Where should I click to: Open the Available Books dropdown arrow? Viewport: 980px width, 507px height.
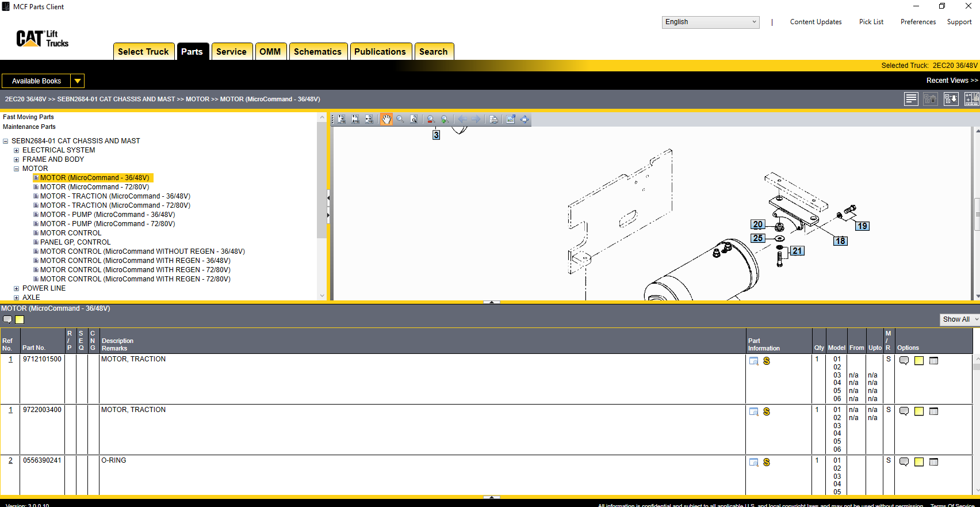(x=78, y=81)
